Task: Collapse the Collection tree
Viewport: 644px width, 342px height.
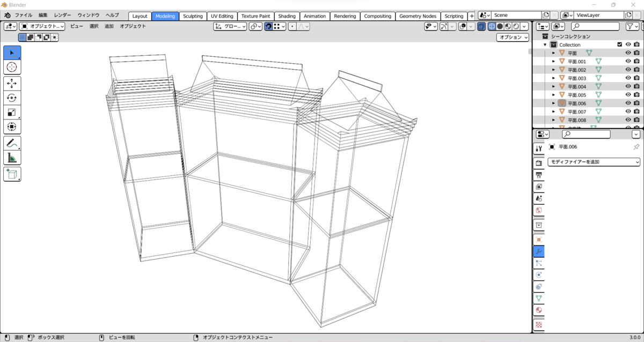Action: point(545,45)
